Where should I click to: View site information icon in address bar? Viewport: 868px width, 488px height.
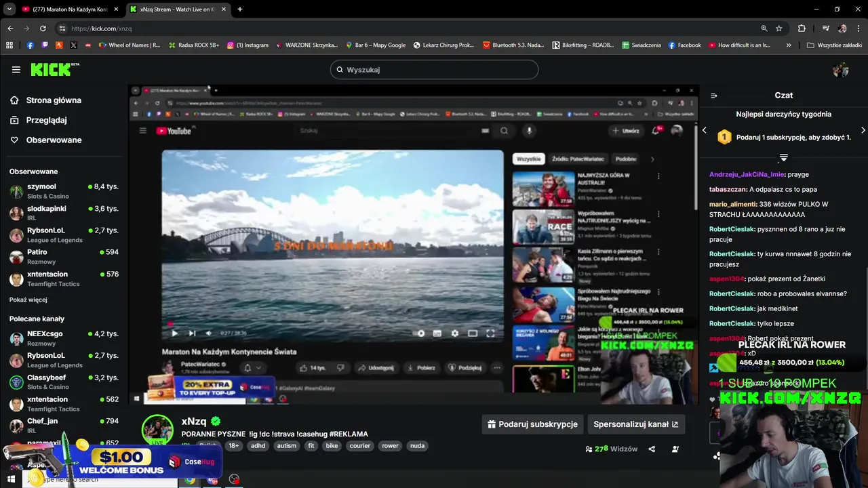(62, 28)
